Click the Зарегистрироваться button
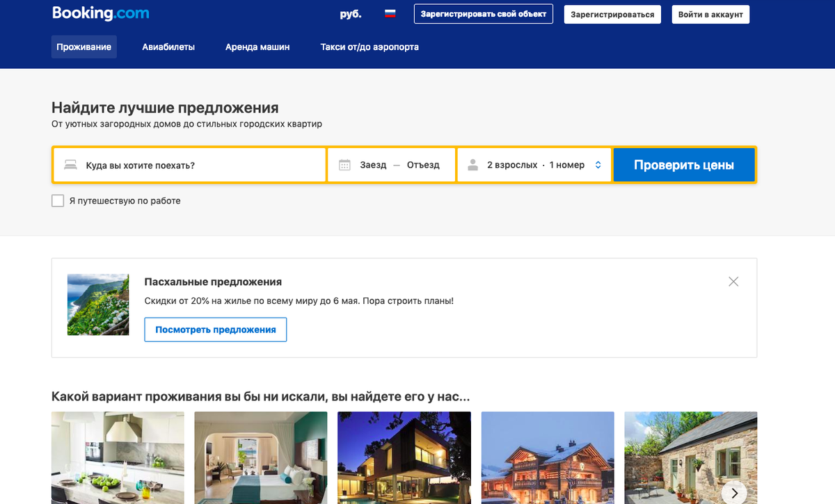Image resolution: width=835 pixels, height=504 pixels. pyautogui.click(x=612, y=15)
